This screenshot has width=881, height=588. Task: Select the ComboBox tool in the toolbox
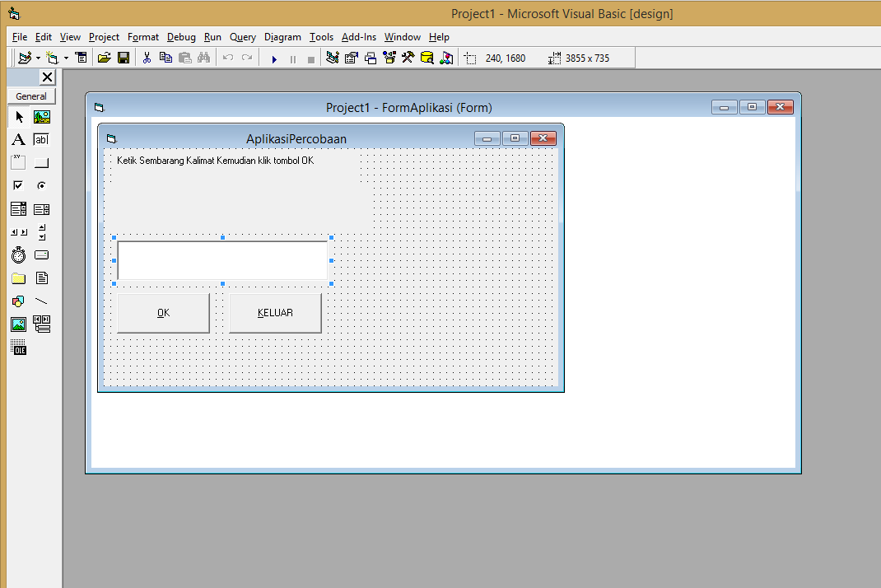[18, 208]
